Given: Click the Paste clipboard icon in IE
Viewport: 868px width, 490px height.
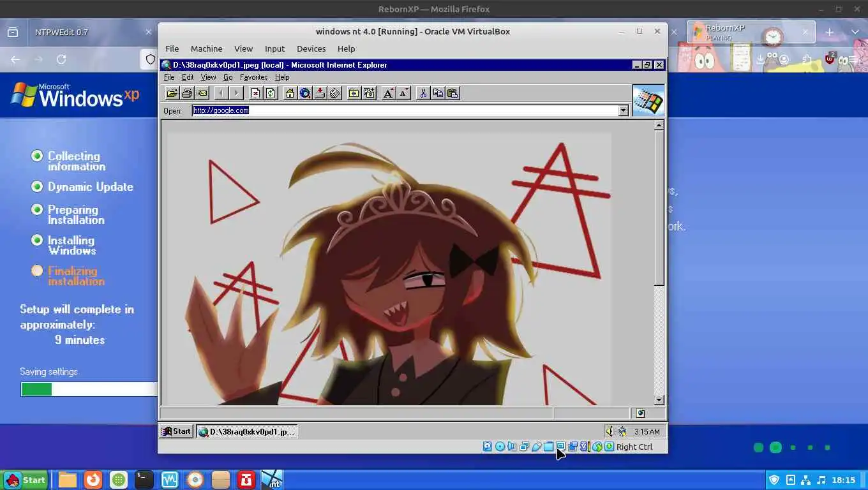Looking at the screenshot, I should point(453,93).
